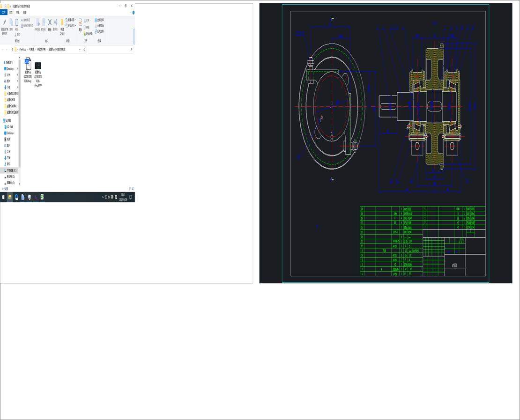The height and width of the screenshot is (420, 520).
Task: Click second breadcrumb folder after Desktop
Action: click(x=31, y=49)
